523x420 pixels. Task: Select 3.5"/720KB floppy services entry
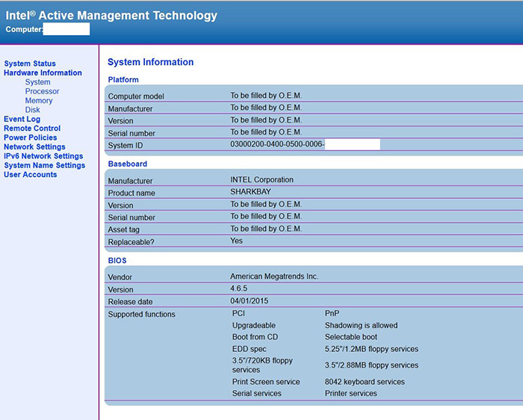tap(262, 365)
